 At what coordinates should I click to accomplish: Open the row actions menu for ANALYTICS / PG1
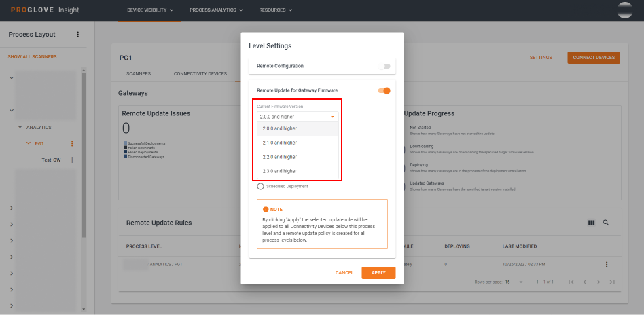[x=607, y=264]
